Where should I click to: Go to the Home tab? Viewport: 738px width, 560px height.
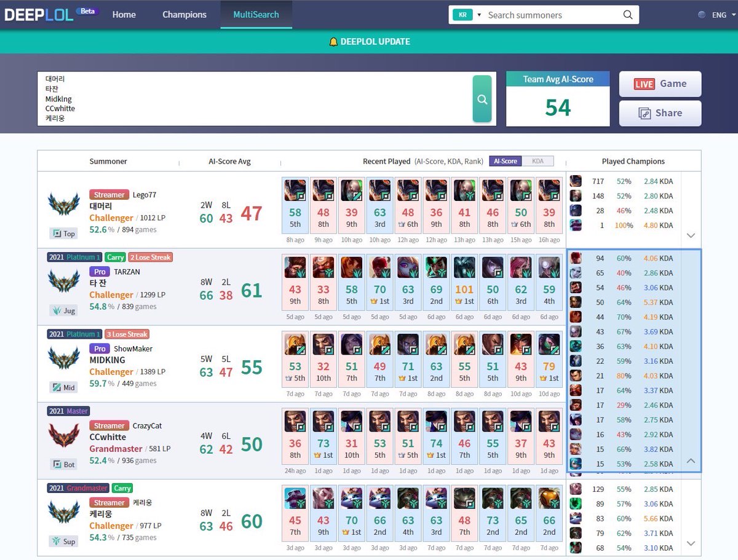pyautogui.click(x=124, y=15)
